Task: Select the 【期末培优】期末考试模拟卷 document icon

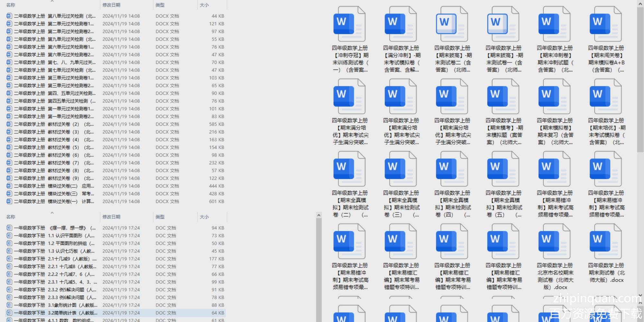Action: [605, 97]
